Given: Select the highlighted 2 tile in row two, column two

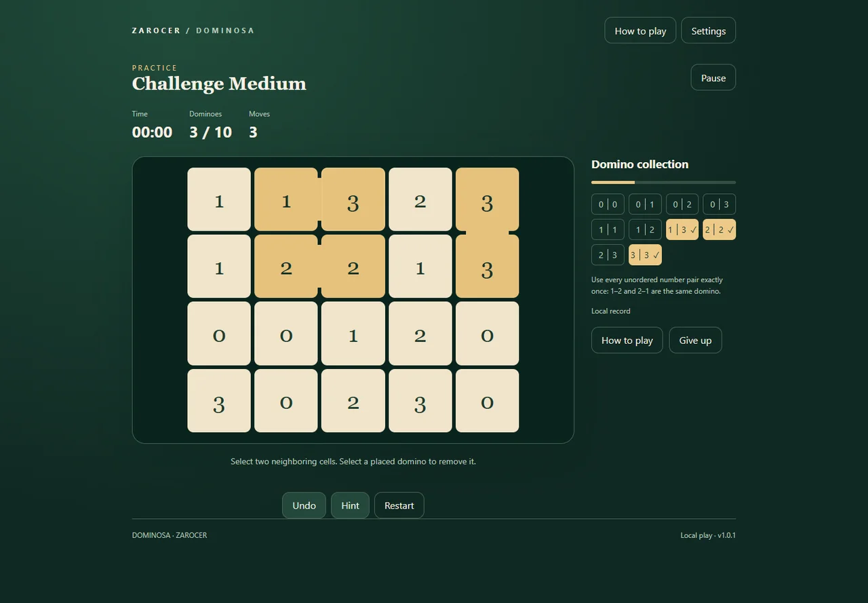Looking at the screenshot, I should (286, 267).
